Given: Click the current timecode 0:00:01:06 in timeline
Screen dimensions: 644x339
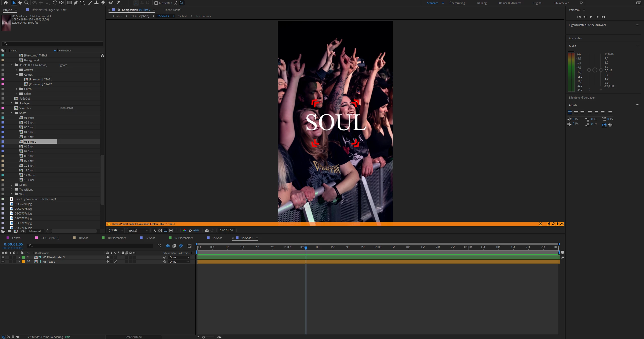Looking at the screenshot, I should [x=13, y=244].
